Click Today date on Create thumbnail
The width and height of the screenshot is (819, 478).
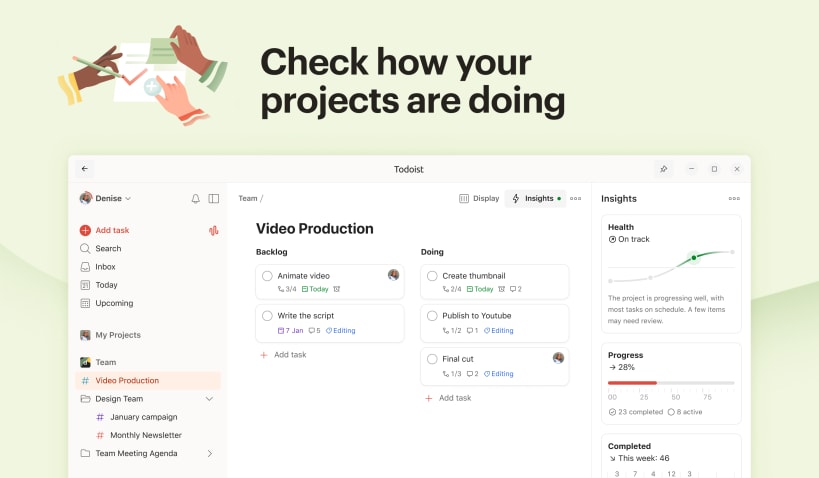[480, 289]
